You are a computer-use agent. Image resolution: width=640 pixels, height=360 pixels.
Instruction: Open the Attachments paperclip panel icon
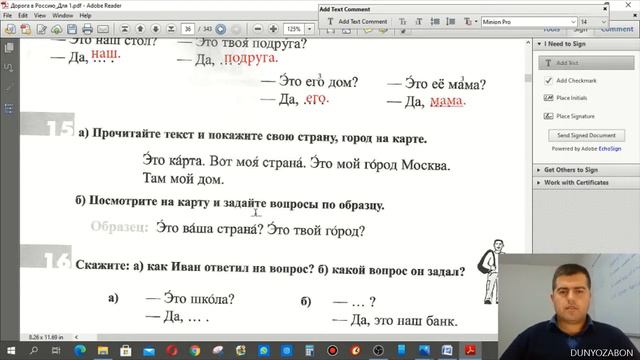[9, 67]
